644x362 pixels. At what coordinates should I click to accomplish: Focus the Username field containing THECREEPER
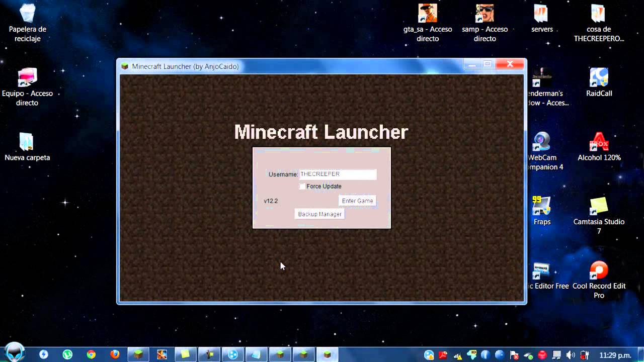[338, 174]
